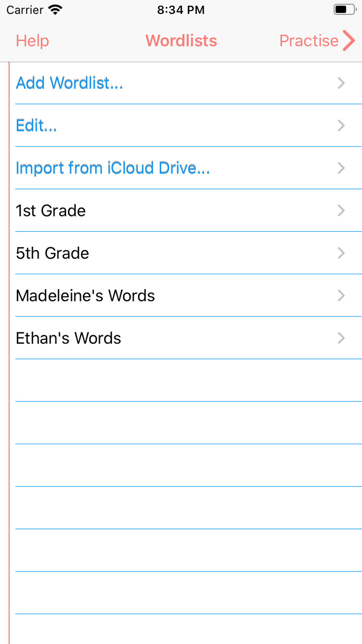
Task: Open the Help screen
Action: tap(32, 41)
